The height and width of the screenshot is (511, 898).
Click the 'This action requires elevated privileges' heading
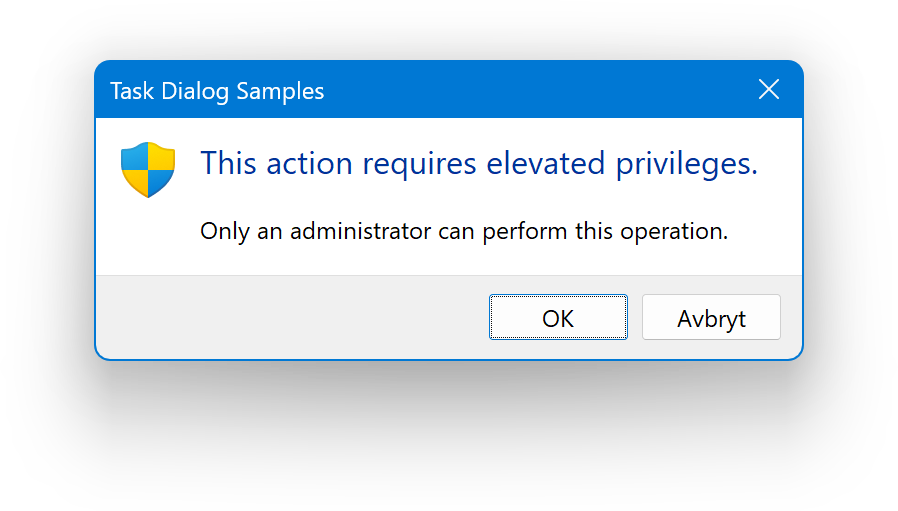pyautogui.click(x=479, y=163)
